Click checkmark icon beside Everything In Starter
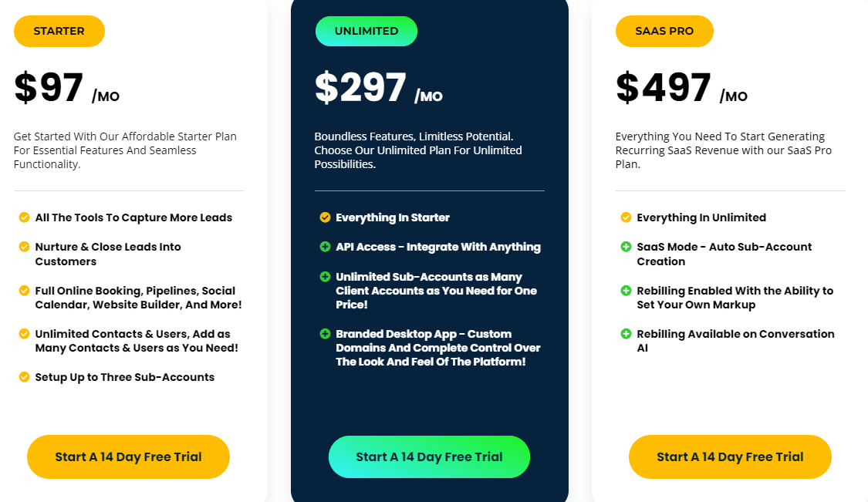This screenshot has height=502, width=868. (x=325, y=217)
